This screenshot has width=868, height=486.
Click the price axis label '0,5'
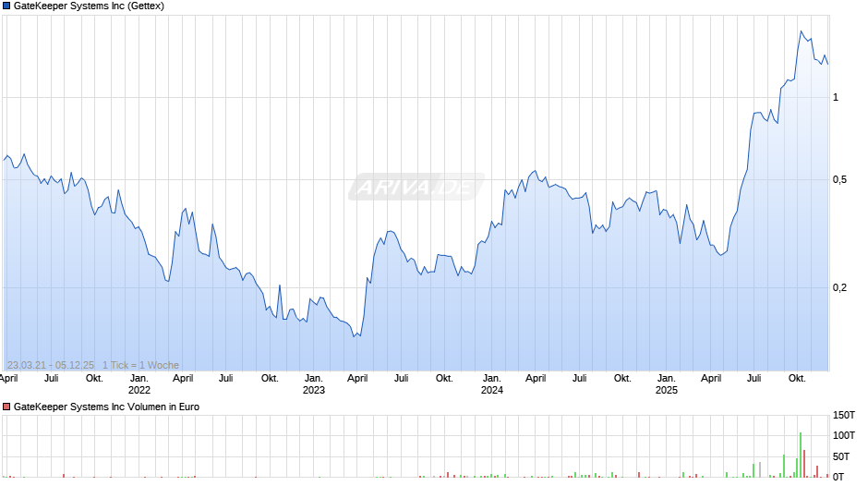pyautogui.click(x=839, y=179)
